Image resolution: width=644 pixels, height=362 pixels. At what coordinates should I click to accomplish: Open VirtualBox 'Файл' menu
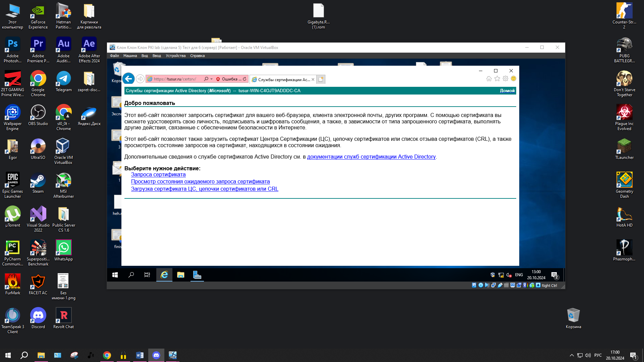114,56
